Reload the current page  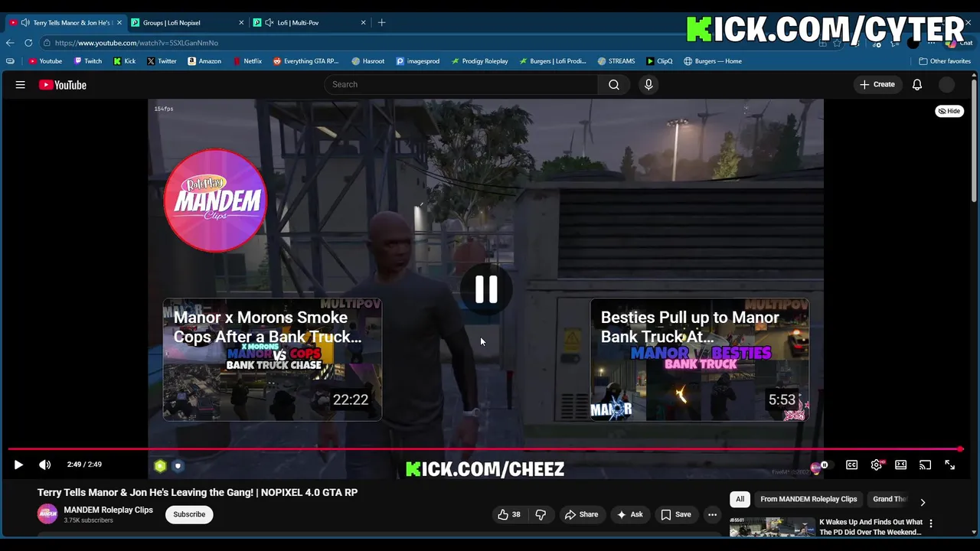(28, 43)
